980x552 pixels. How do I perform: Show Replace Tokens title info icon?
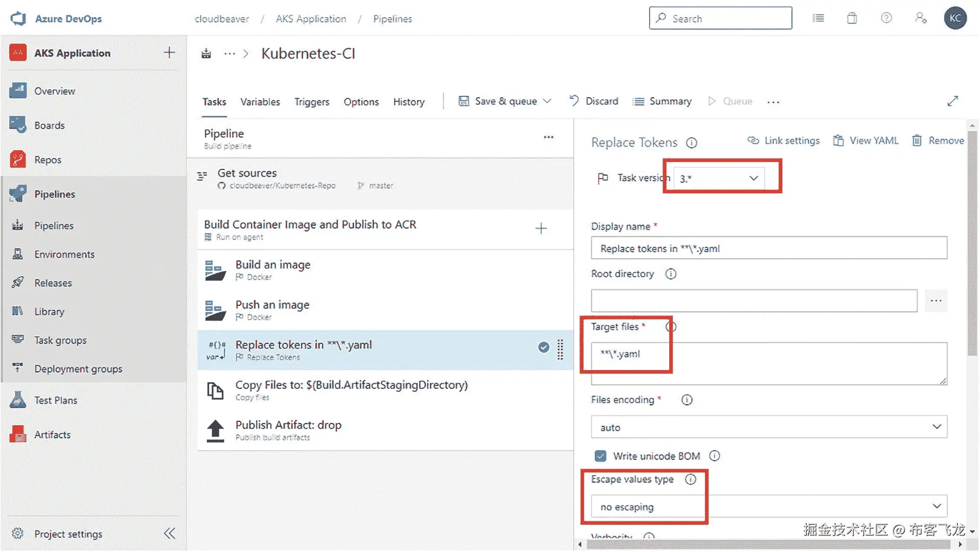691,143
